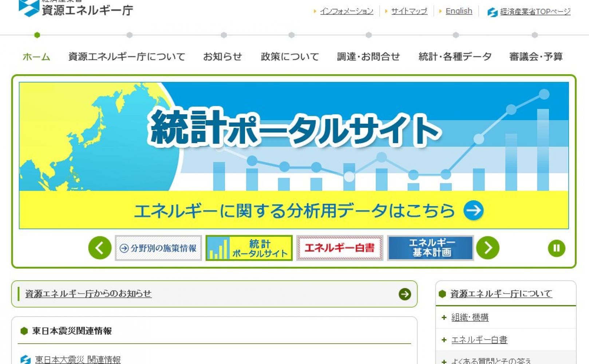Click blue arrow icon on yellow banner
589x364 pixels.
(x=473, y=210)
